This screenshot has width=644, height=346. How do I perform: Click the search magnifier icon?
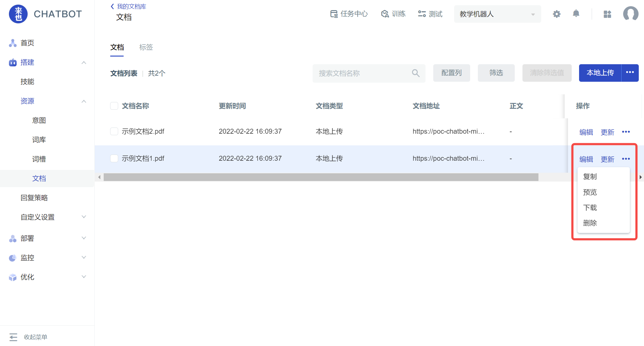point(415,73)
